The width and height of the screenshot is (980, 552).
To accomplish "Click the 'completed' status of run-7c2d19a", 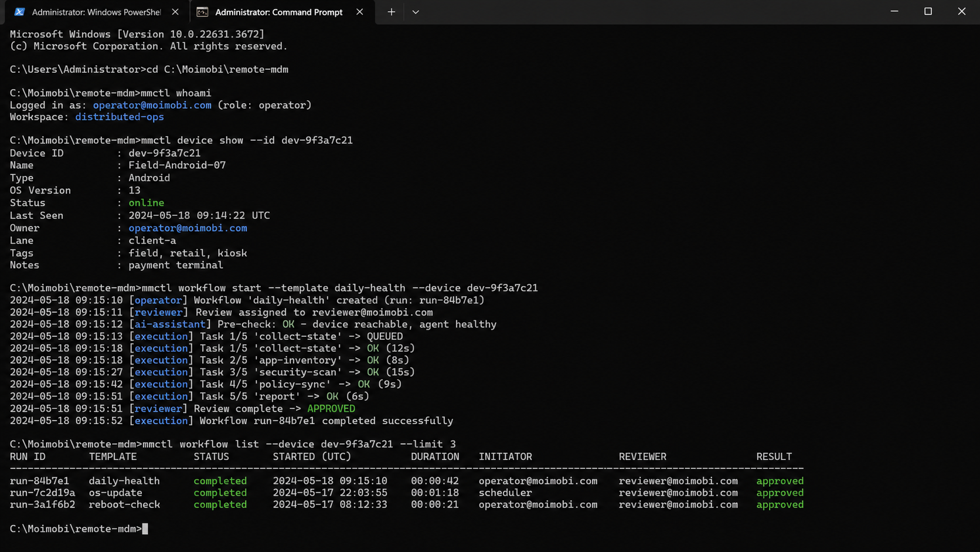I will coord(220,493).
